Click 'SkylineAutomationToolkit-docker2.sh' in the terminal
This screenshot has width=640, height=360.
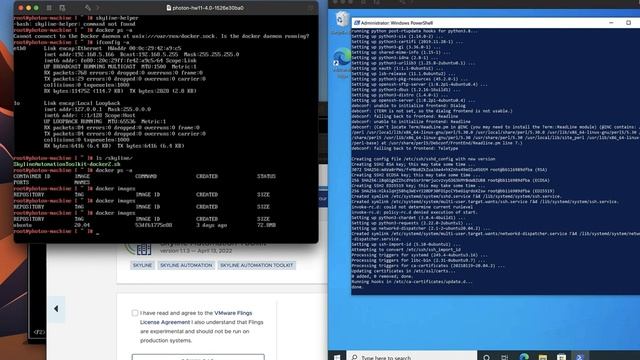pyautogui.click(x=67, y=164)
